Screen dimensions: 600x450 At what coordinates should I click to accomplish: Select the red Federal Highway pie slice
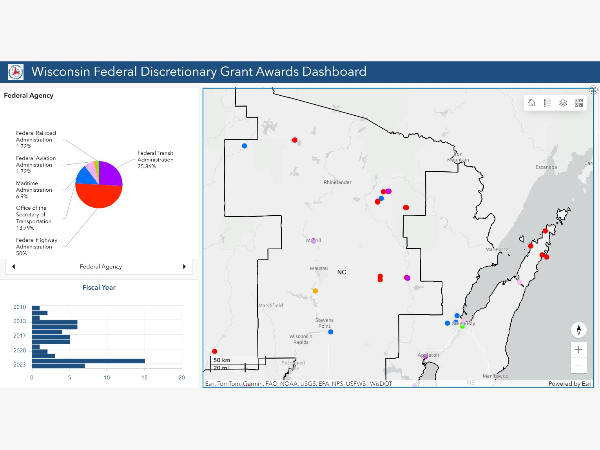[x=96, y=194]
